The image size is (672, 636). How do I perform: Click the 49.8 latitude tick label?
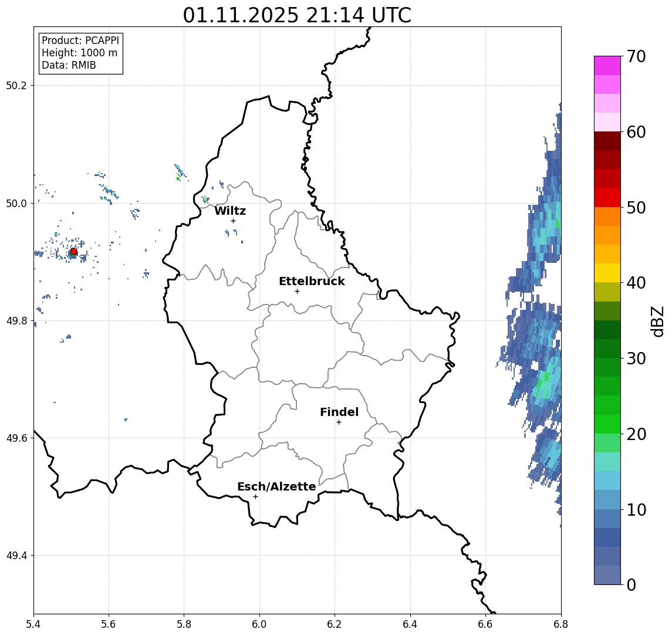(16, 321)
